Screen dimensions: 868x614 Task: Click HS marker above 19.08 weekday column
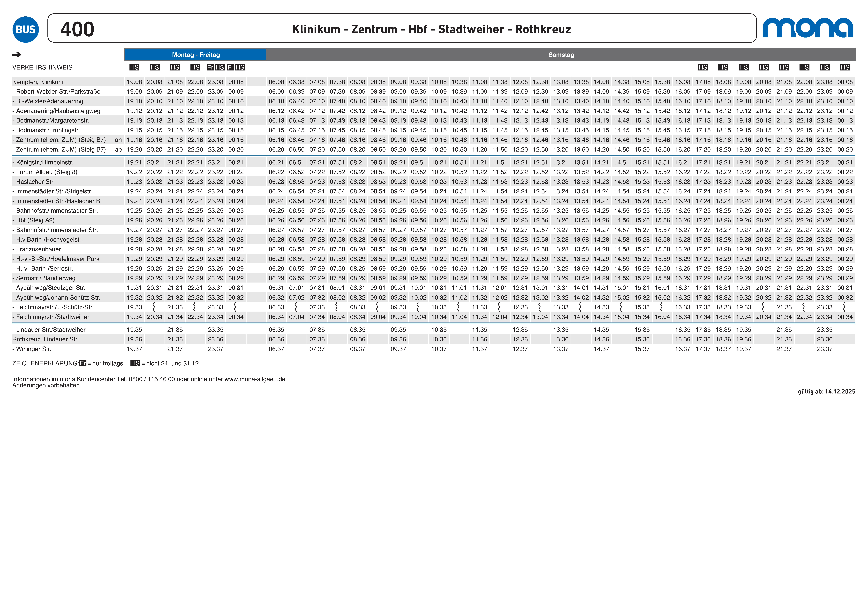(134, 67)
